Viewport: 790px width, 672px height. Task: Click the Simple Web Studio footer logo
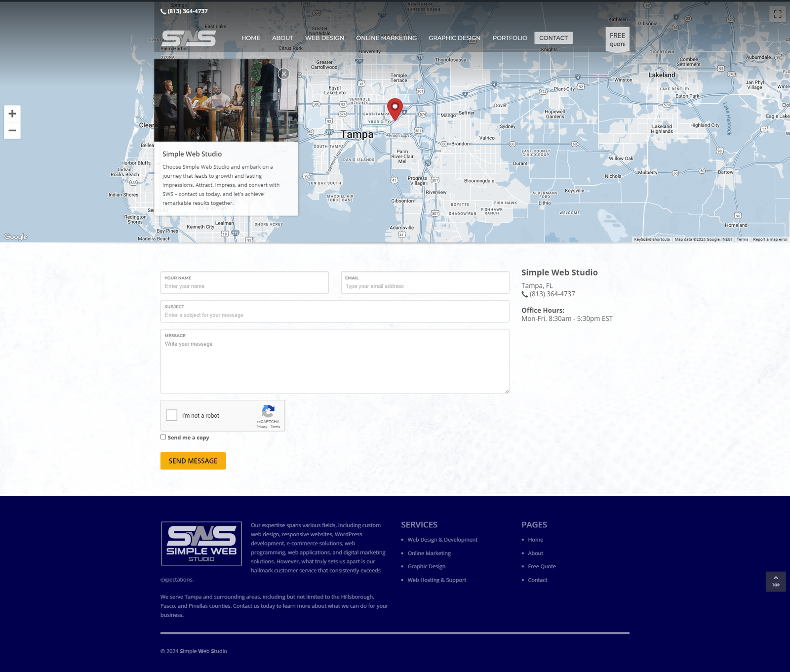[x=201, y=543]
